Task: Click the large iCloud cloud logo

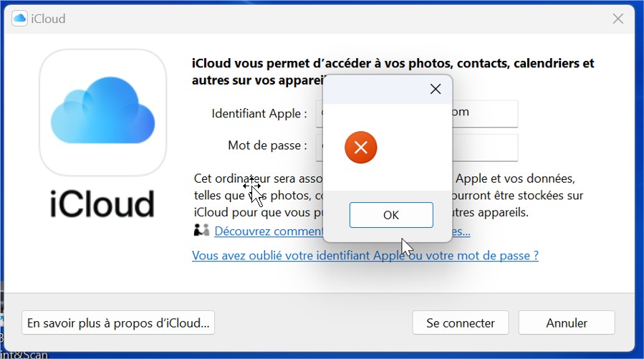Action: coord(102,113)
